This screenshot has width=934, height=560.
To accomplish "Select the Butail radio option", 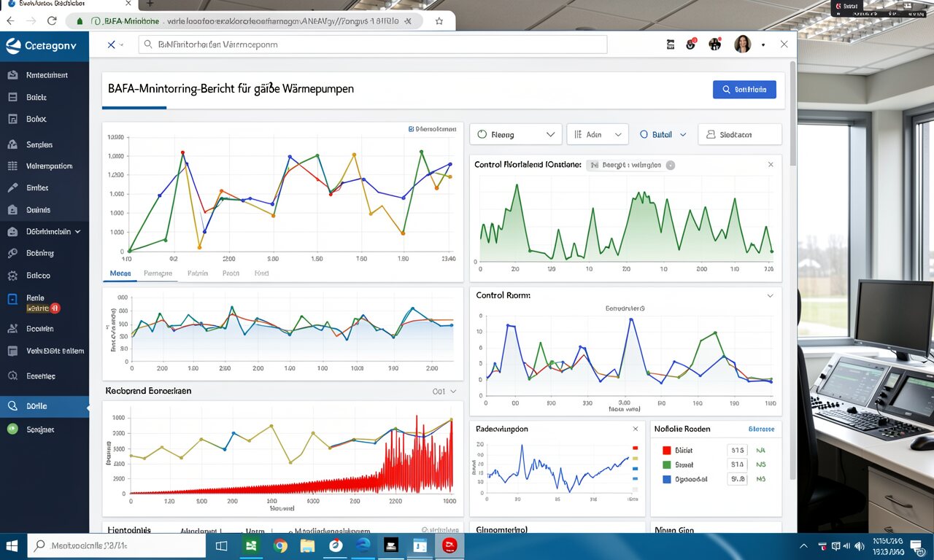I will tap(644, 135).
